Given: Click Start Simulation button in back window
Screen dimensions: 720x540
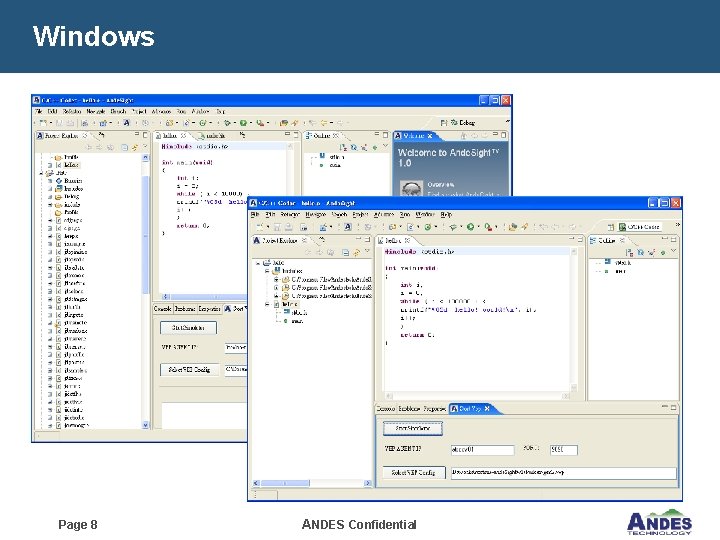Looking at the screenshot, I should click(188, 328).
